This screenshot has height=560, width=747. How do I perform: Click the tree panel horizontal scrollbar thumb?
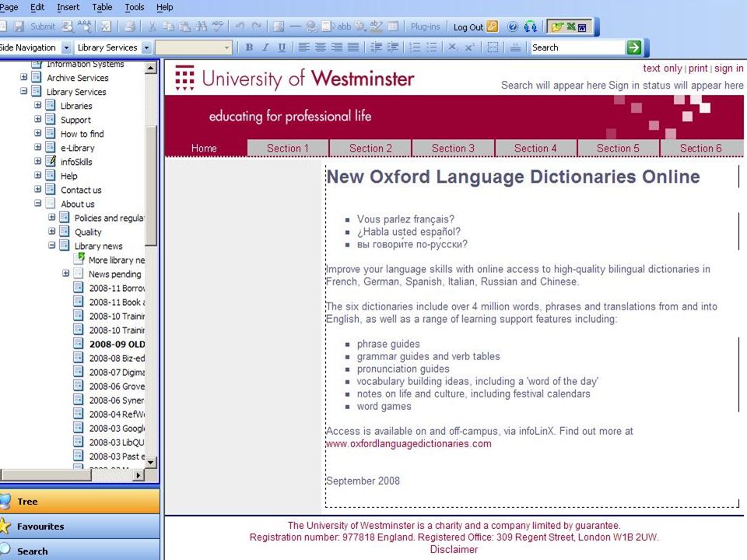(x=47, y=474)
